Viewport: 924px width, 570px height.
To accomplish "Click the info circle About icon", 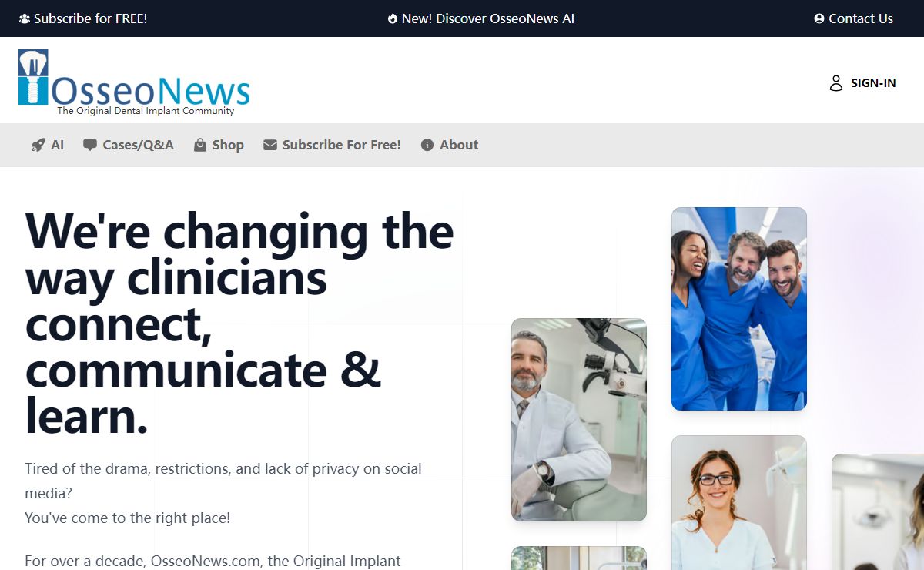I will click(x=427, y=145).
